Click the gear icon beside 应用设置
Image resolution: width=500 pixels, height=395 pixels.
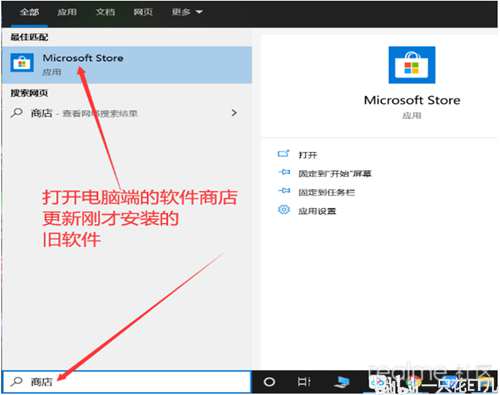point(284,210)
